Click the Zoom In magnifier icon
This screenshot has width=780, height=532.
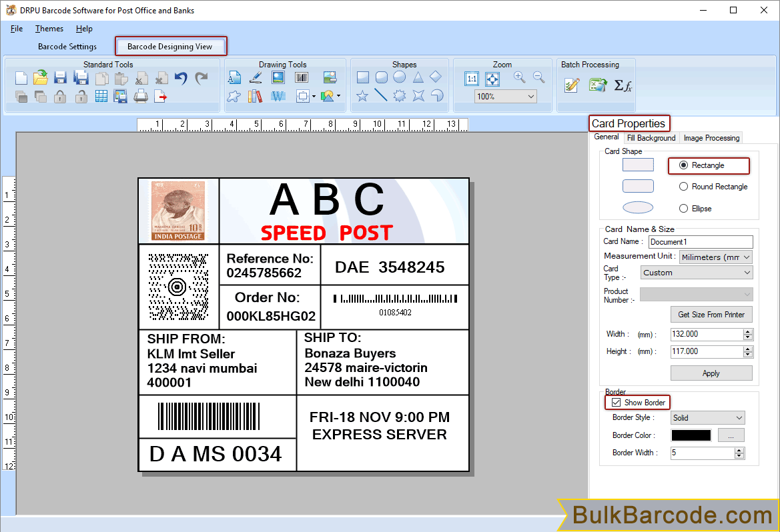coord(519,77)
